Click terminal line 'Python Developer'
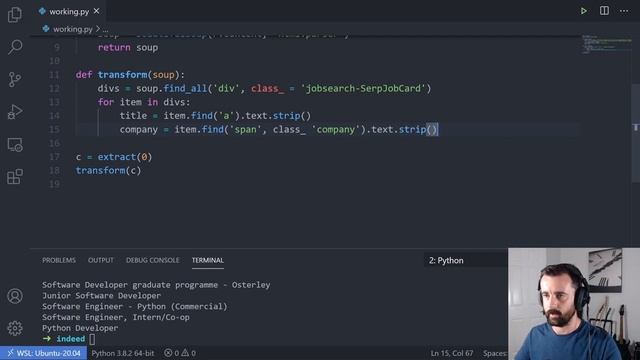This screenshot has height=360, width=640. point(80,328)
